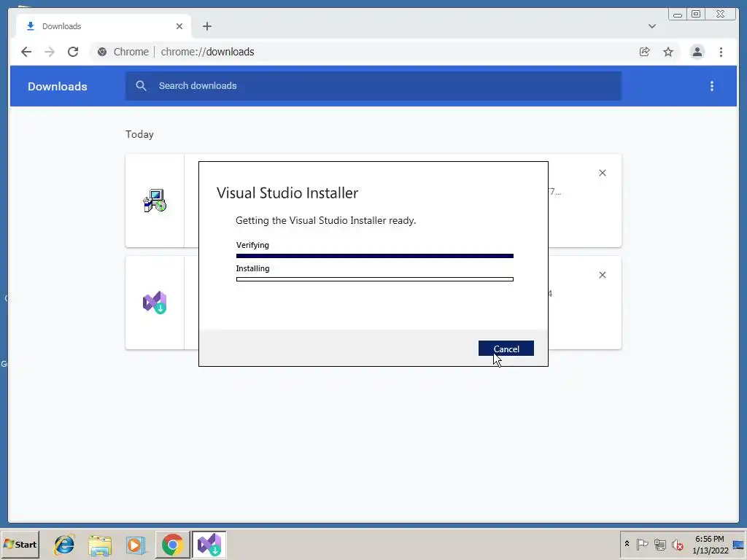The height and width of the screenshot is (560, 747).
Task: Click the Verifying progress bar
Action: (x=374, y=256)
